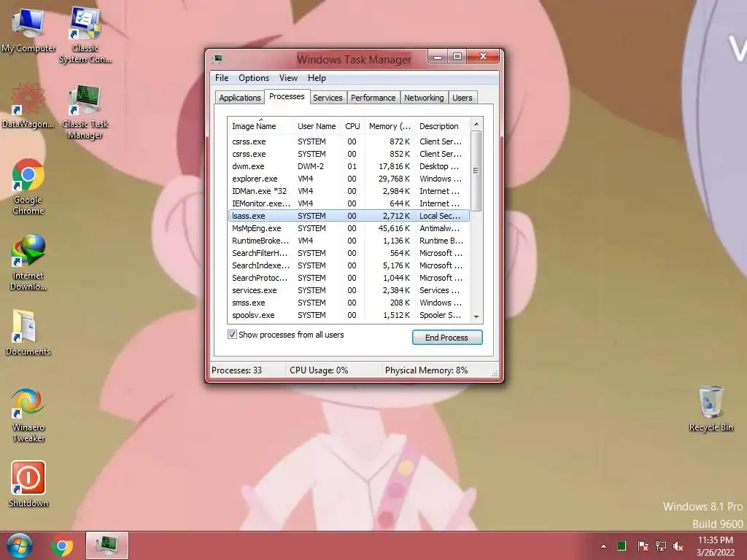This screenshot has height=560, width=747.
Task: Select the services.exe process row
Action: click(x=349, y=290)
